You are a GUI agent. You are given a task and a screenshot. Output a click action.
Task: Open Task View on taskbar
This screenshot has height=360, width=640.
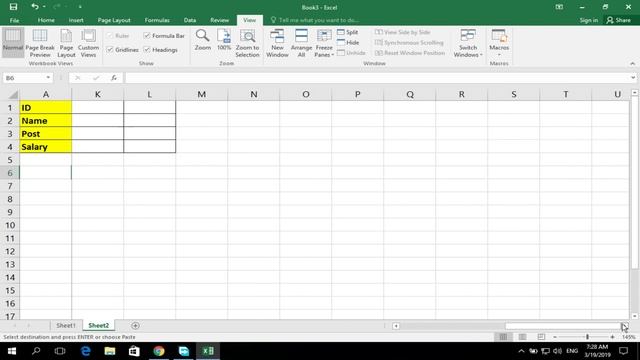[60, 351]
